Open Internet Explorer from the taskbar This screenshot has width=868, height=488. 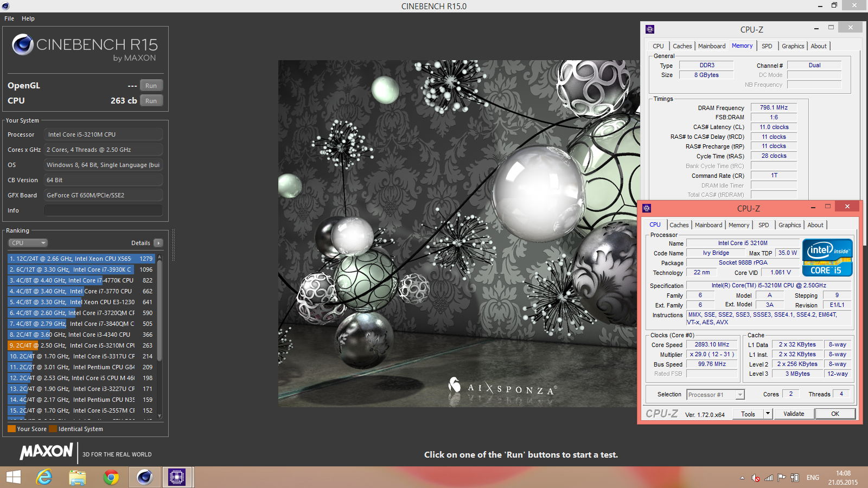click(44, 477)
